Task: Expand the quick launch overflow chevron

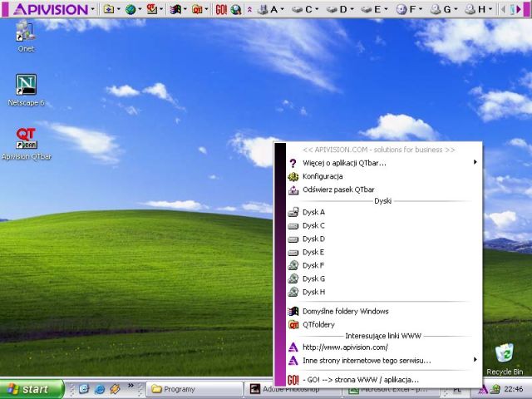Action: tap(131, 386)
